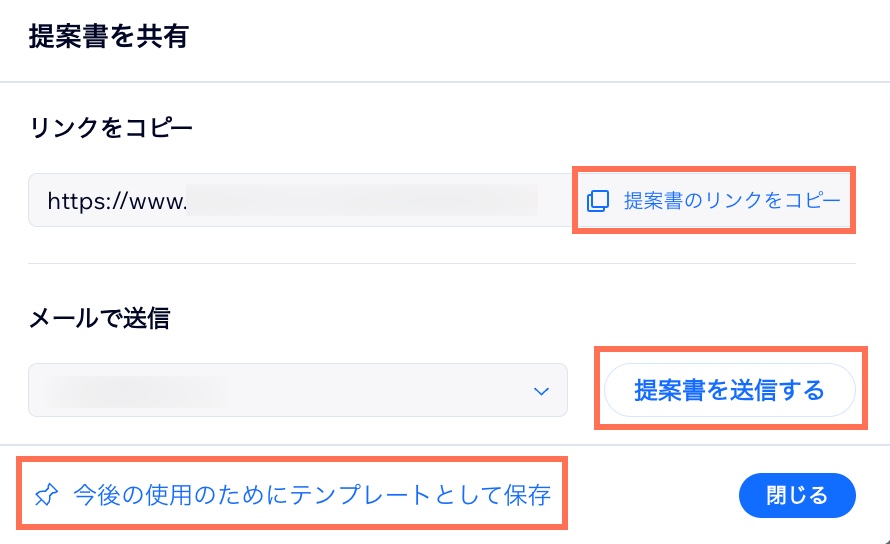
Task: Select 今後の使用のためにテンプレートとして保存 link
Action: pyautogui.click(x=312, y=495)
